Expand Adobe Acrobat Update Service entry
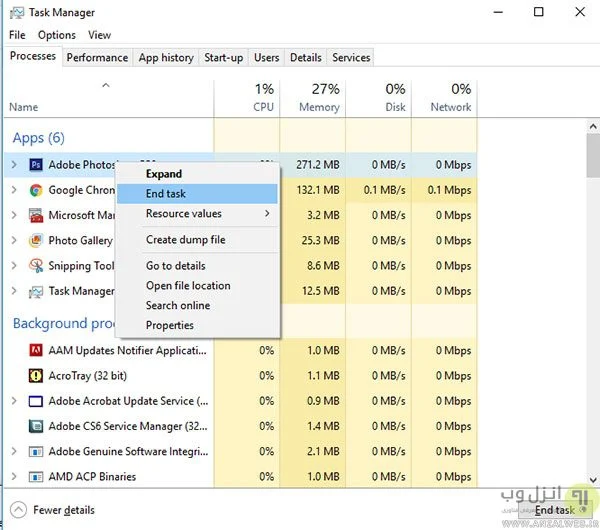The image size is (600, 530). pos(14,401)
